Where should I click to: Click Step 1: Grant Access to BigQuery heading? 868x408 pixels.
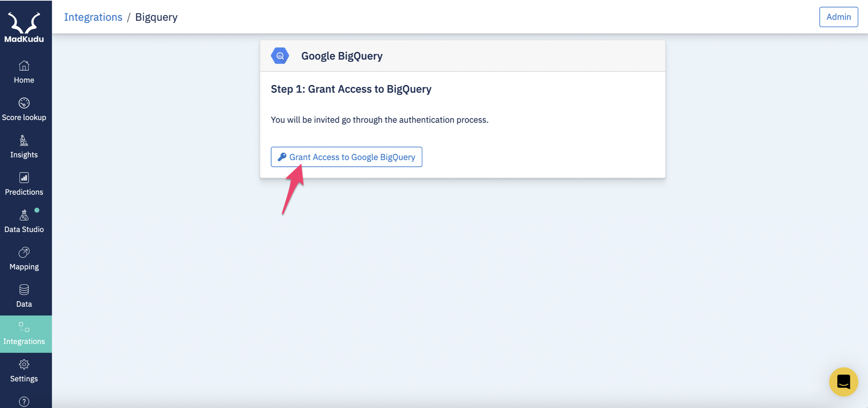pyautogui.click(x=351, y=89)
